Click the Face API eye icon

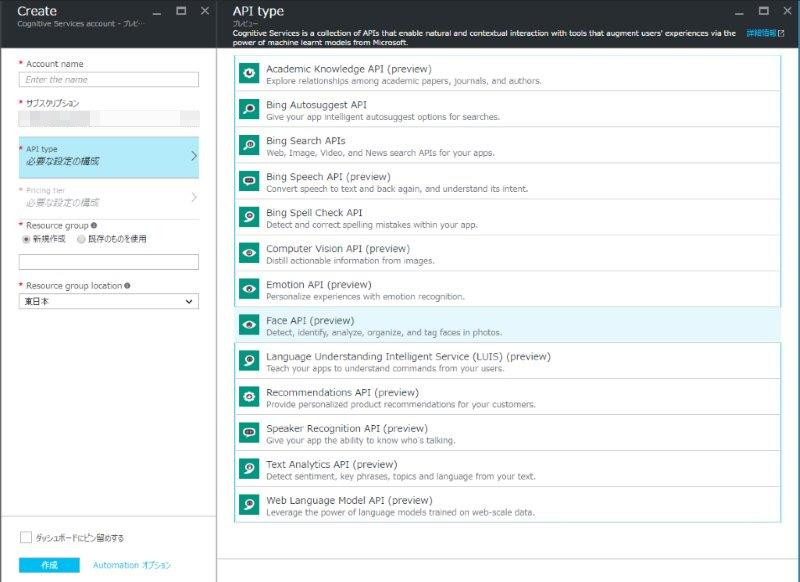(x=249, y=325)
